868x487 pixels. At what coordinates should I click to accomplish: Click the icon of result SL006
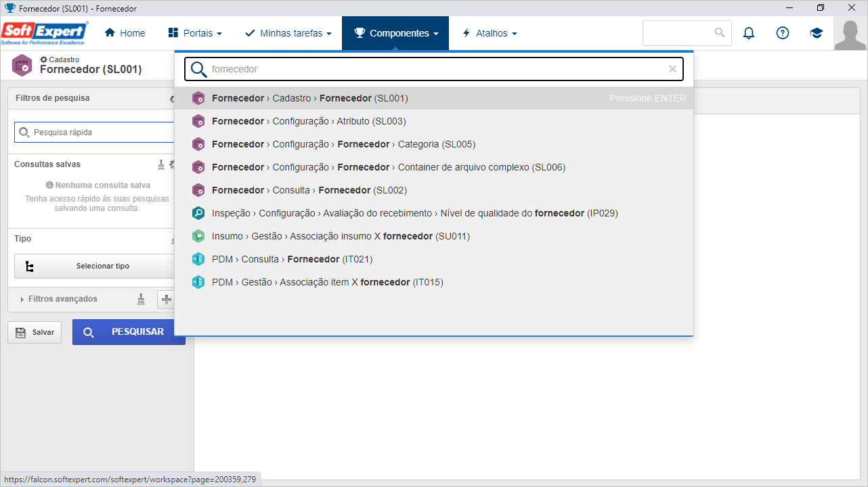(x=198, y=167)
